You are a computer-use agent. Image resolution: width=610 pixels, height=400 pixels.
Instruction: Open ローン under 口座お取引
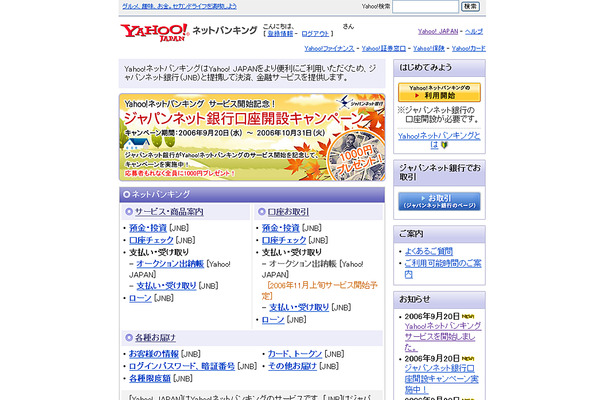coord(273,320)
